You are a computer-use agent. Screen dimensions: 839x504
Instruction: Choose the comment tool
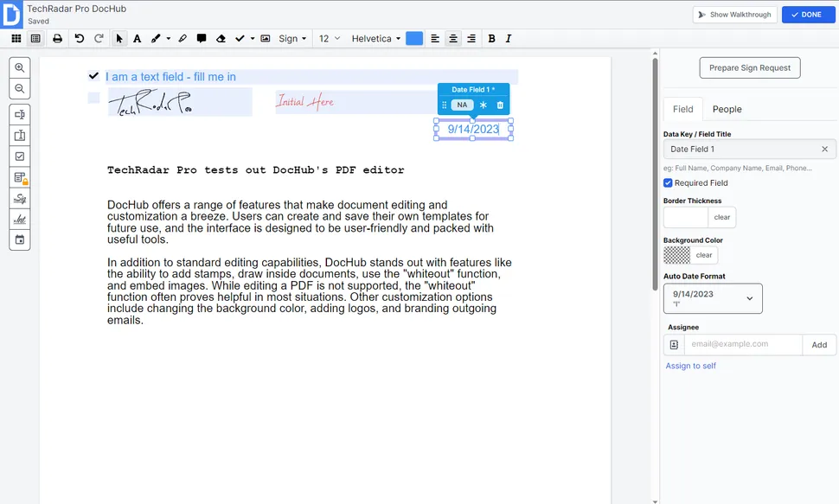click(x=202, y=39)
